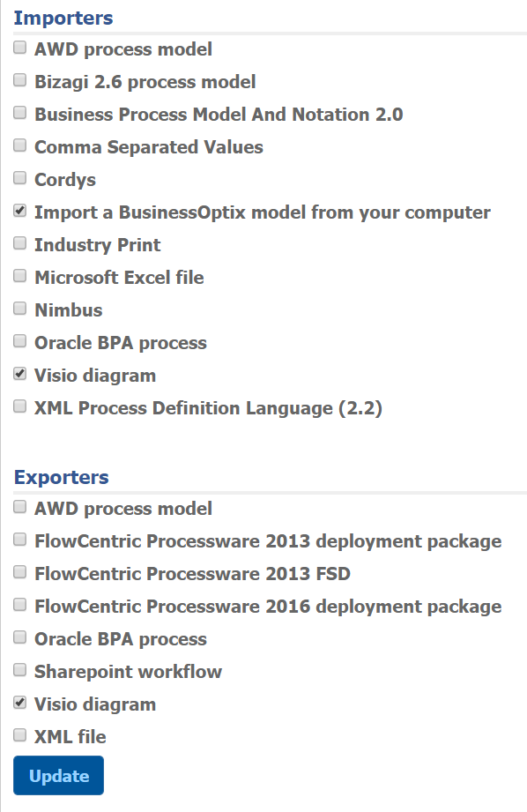This screenshot has height=812, width=527.
Task: Enable FlowCentric Processware 2013 FSD exporter
Action: point(19,572)
